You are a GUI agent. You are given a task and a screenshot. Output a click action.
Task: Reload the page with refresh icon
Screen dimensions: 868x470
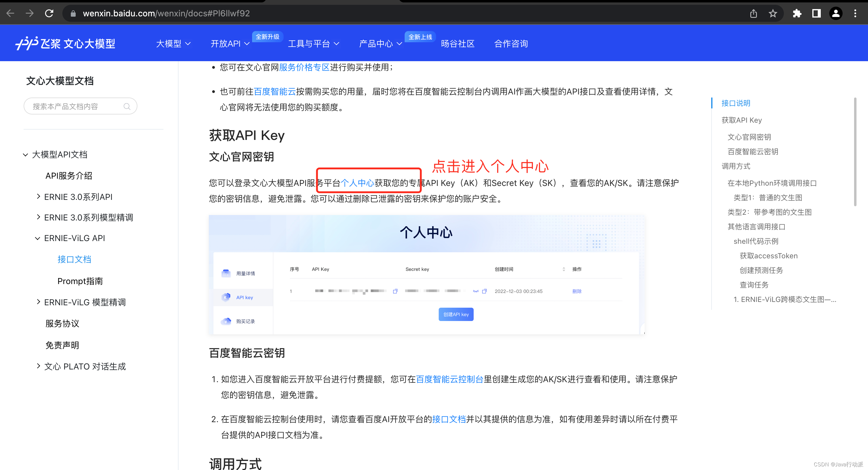pos(49,14)
